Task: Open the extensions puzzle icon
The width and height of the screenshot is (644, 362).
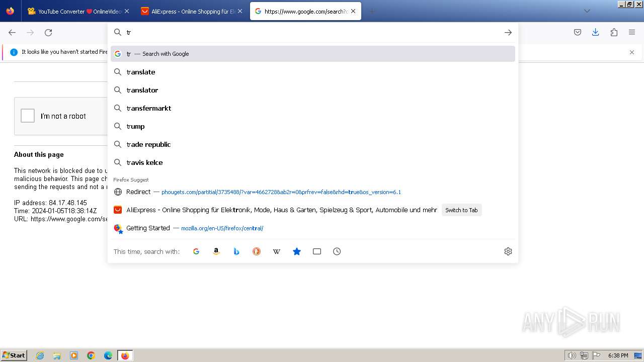Action: (614, 32)
